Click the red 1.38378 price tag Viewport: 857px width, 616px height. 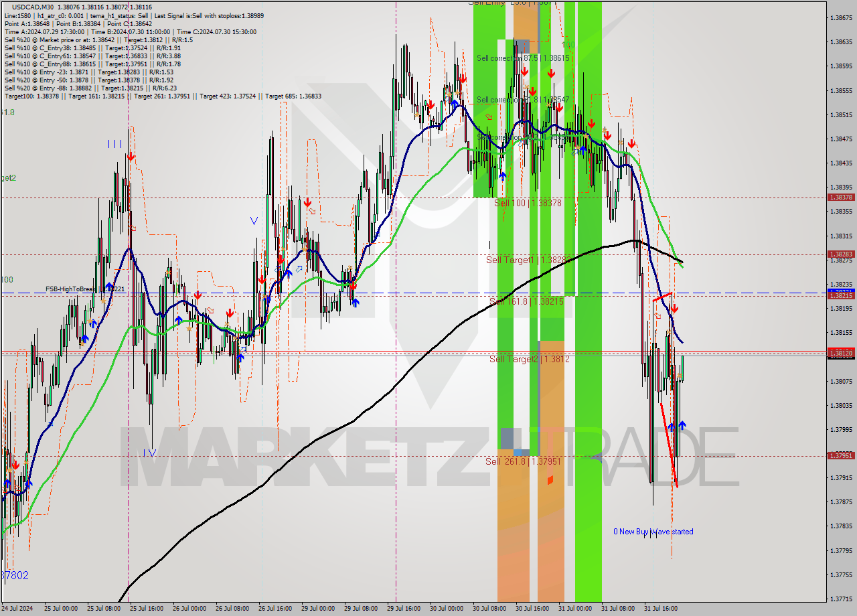[x=841, y=198]
